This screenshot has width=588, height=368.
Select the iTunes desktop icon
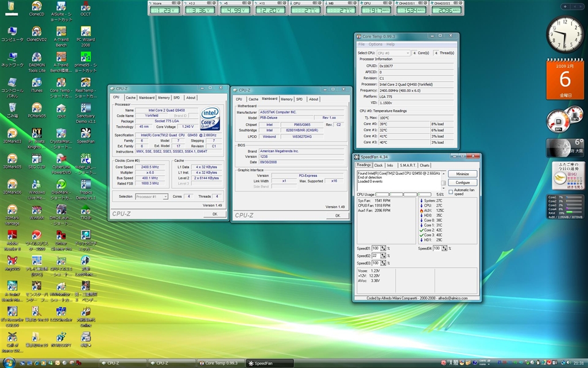click(x=37, y=85)
